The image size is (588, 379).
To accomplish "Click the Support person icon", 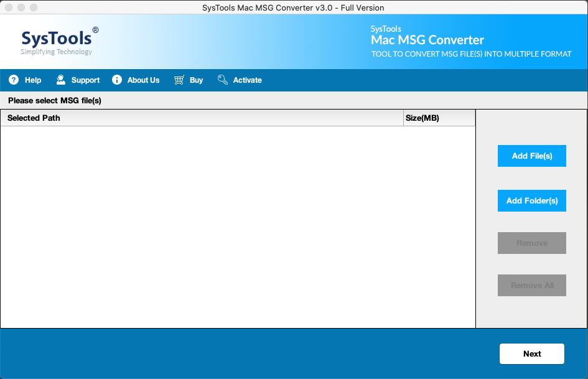I will click(61, 80).
